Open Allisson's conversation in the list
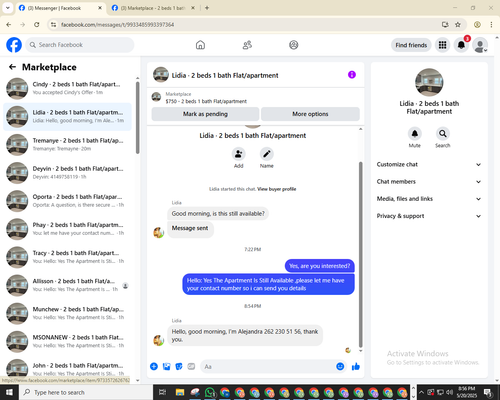 click(67, 285)
